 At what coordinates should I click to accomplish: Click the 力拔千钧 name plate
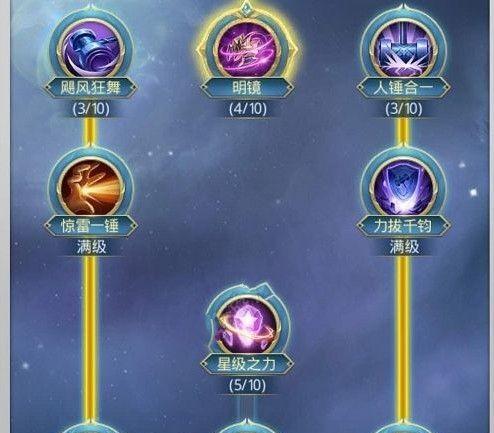coord(403,226)
